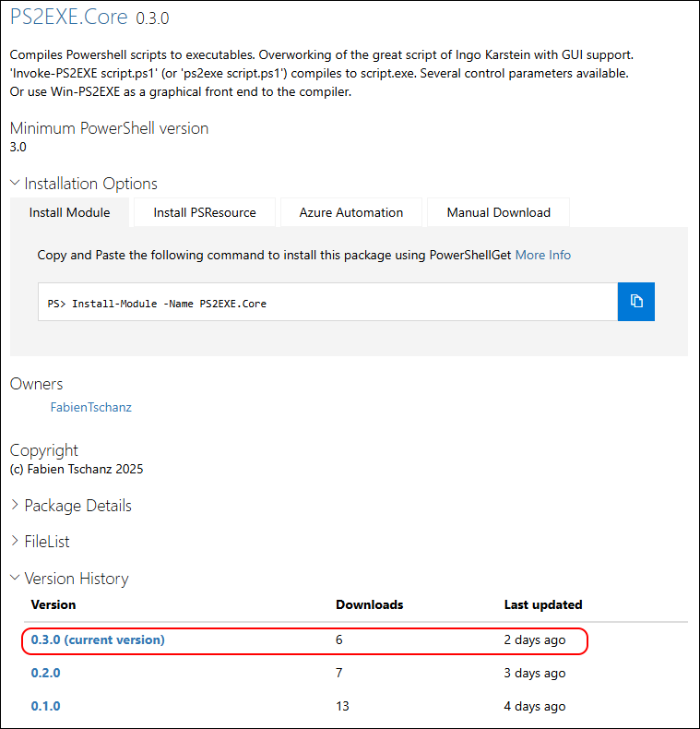Viewport: 700px width, 729px height.
Task: Click the Package Details heading text
Action: 78,506
